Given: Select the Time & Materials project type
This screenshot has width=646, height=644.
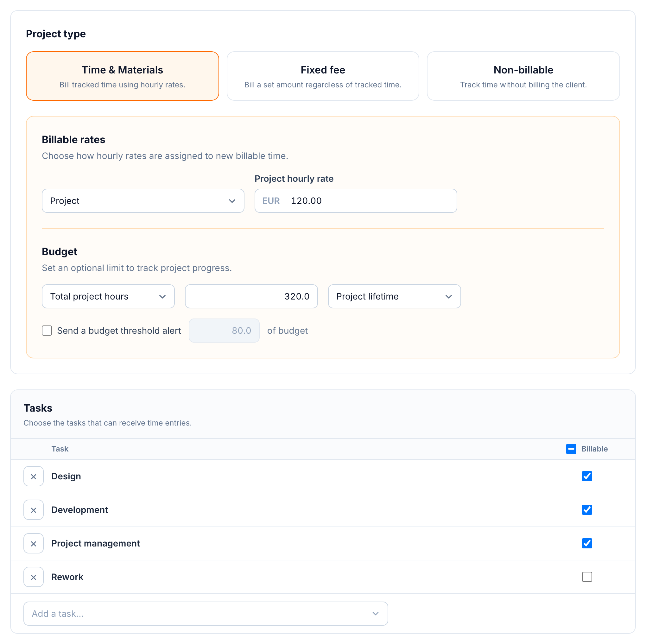Looking at the screenshot, I should pyautogui.click(x=122, y=76).
